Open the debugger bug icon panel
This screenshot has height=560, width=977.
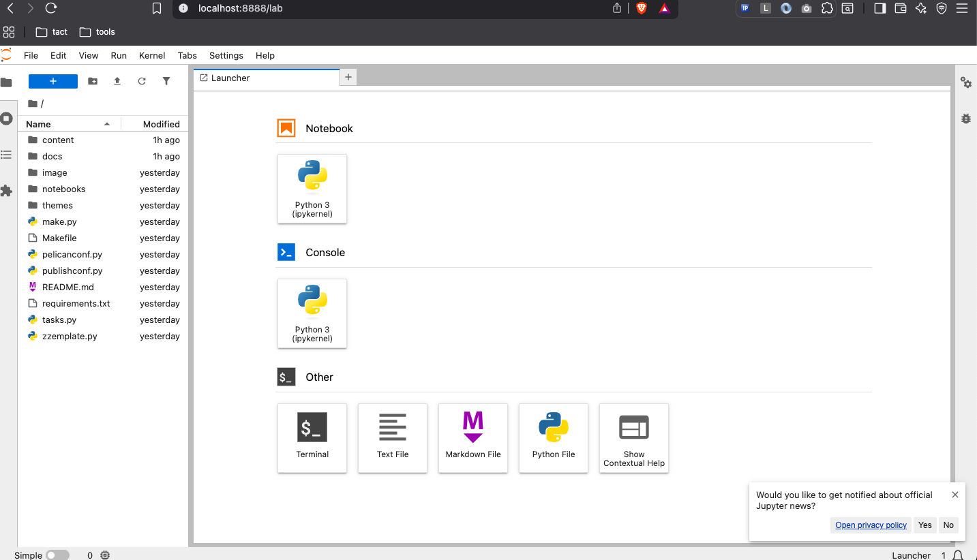coord(966,118)
